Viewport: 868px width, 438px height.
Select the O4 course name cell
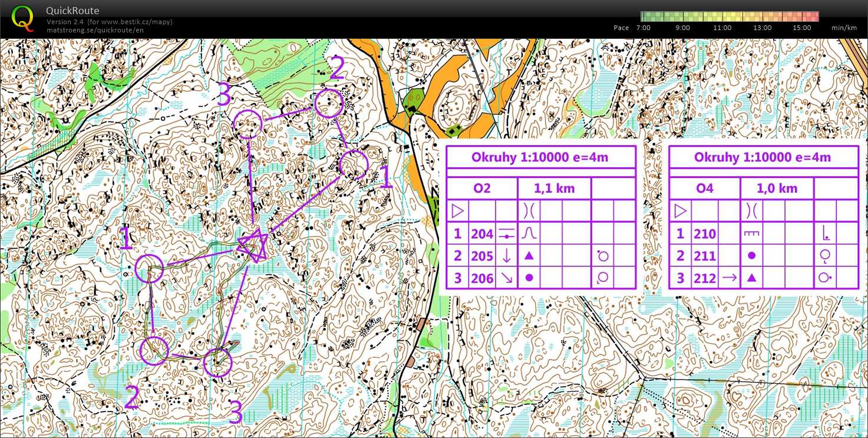(x=704, y=188)
